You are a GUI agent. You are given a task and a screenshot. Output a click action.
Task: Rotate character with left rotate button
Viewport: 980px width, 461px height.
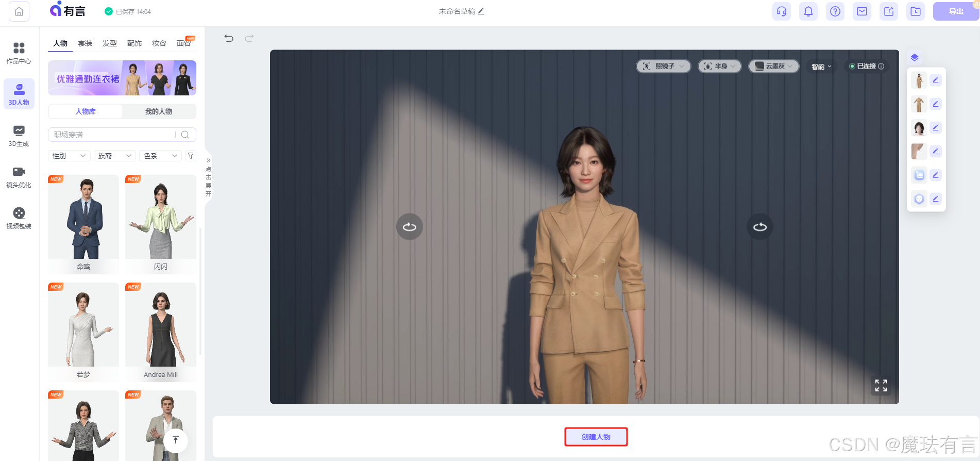pyautogui.click(x=410, y=227)
